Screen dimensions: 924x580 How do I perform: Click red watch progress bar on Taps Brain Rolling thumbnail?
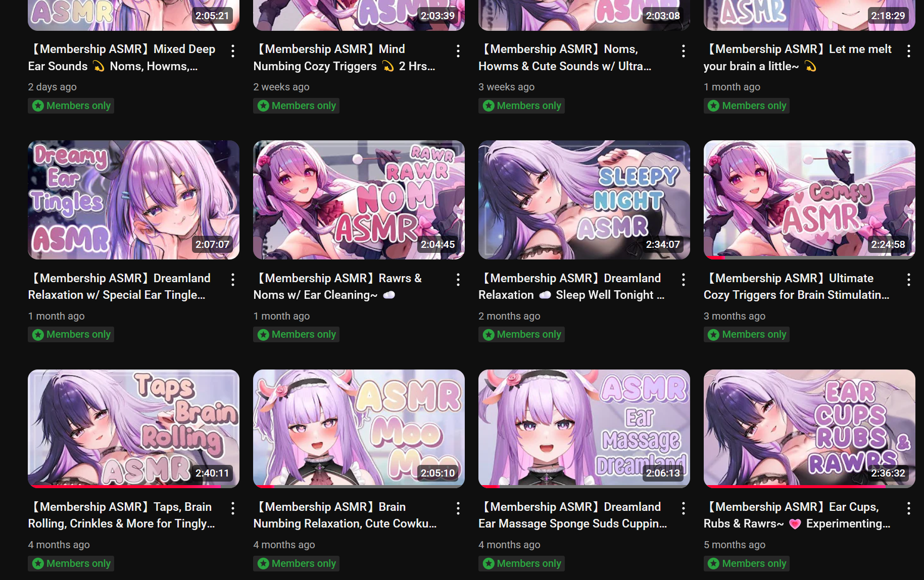[x=125, y=487]
